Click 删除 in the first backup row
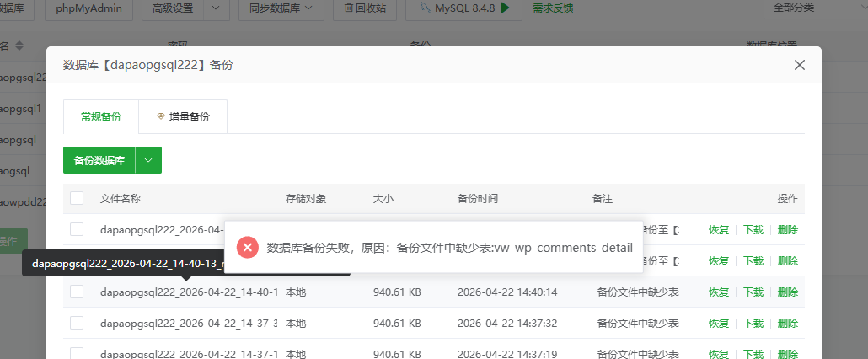The width and height of the screenshot is (868, 359). click(788, 229)
